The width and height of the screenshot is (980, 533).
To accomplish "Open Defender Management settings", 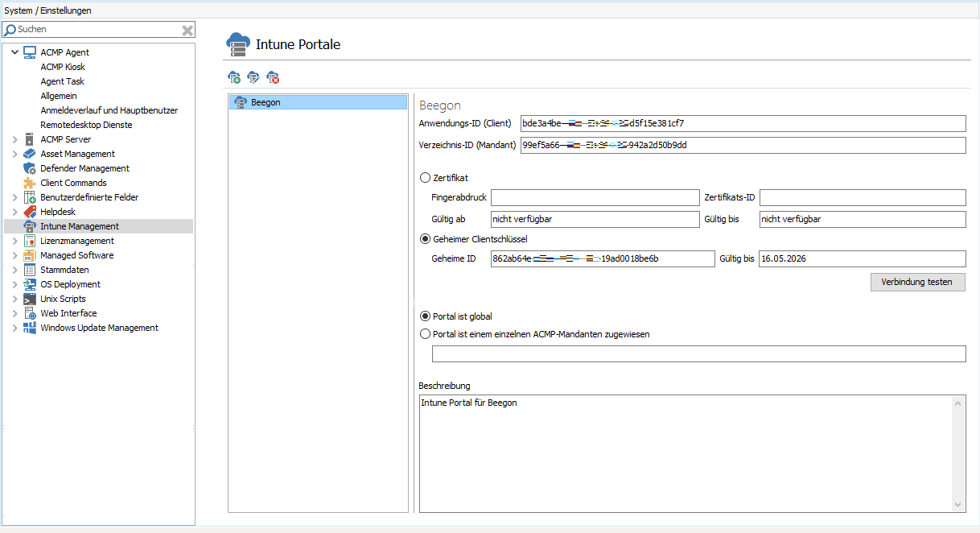I will coord(31,167).
